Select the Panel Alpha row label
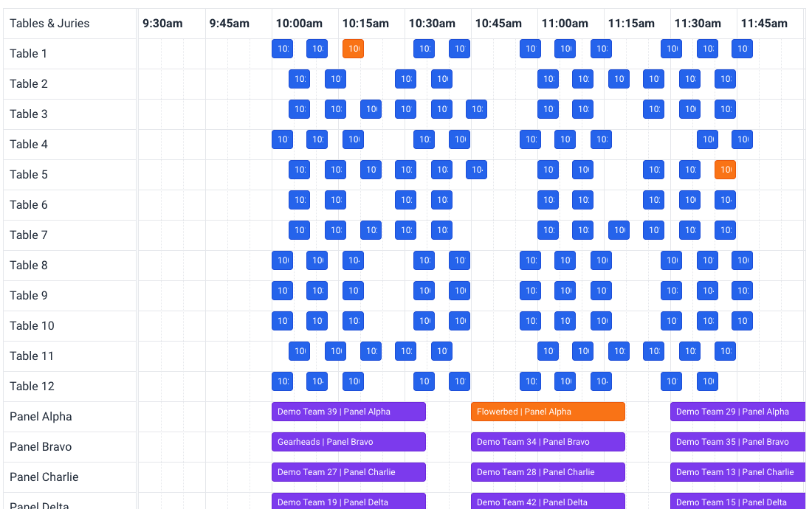Screen dimensions: 812x509 click(41, 416)
